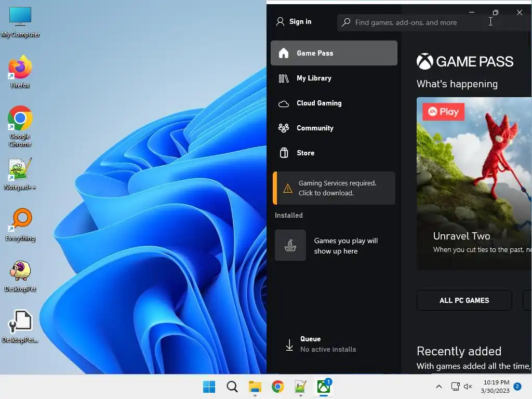This screenshot has height=399, width=532.
Task: Click the Community people icon
Action: [x=284, y=128]
